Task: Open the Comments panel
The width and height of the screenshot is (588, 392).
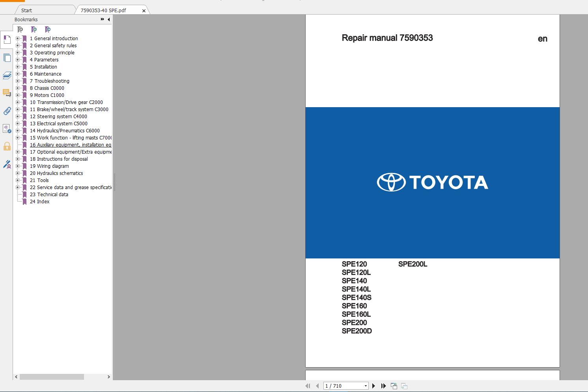Action: [x=7, y=93]
